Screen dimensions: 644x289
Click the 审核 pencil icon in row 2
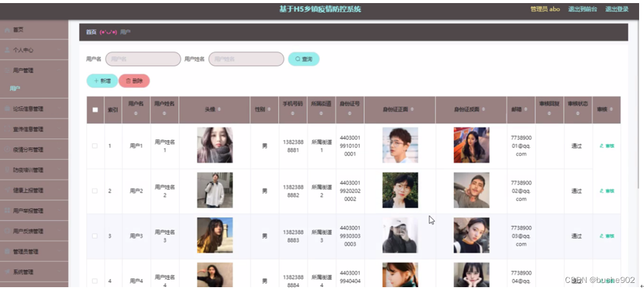[x=602, y=191]
